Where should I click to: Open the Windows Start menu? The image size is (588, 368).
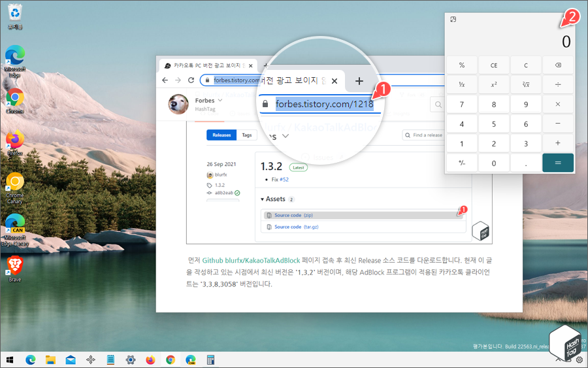[10, 360]
